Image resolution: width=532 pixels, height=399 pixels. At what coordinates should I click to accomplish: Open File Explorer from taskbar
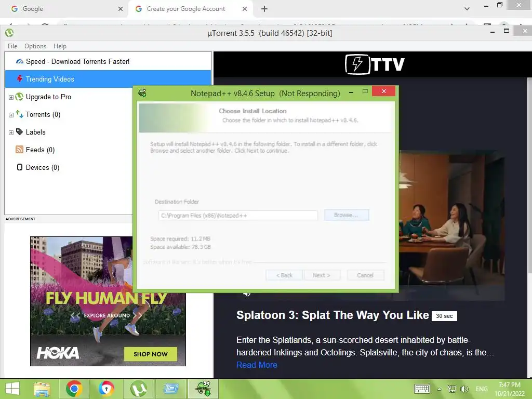[42, 389]
